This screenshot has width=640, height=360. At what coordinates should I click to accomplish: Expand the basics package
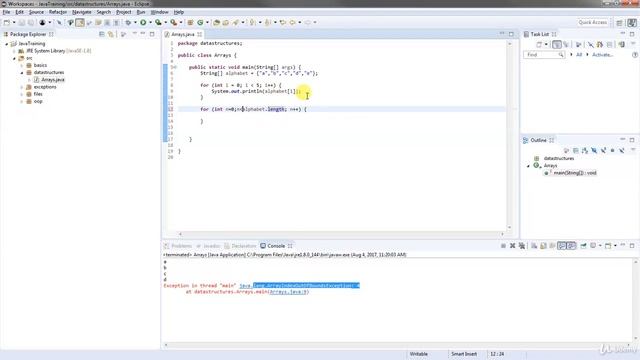22,65
